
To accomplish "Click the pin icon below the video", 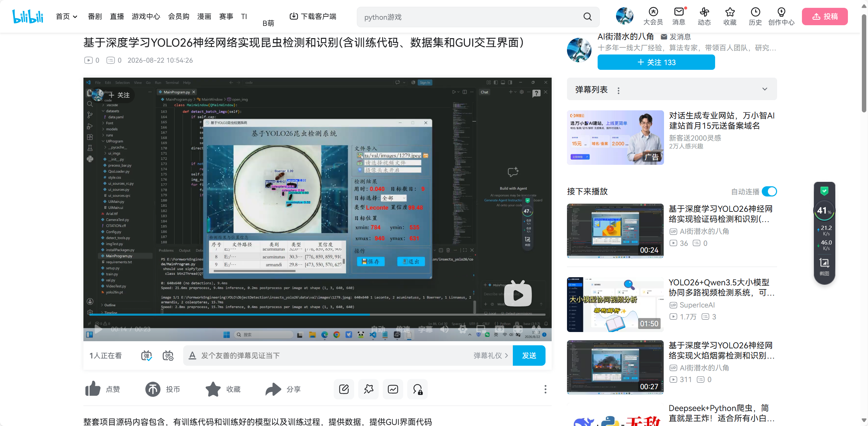I will [368, 389].
